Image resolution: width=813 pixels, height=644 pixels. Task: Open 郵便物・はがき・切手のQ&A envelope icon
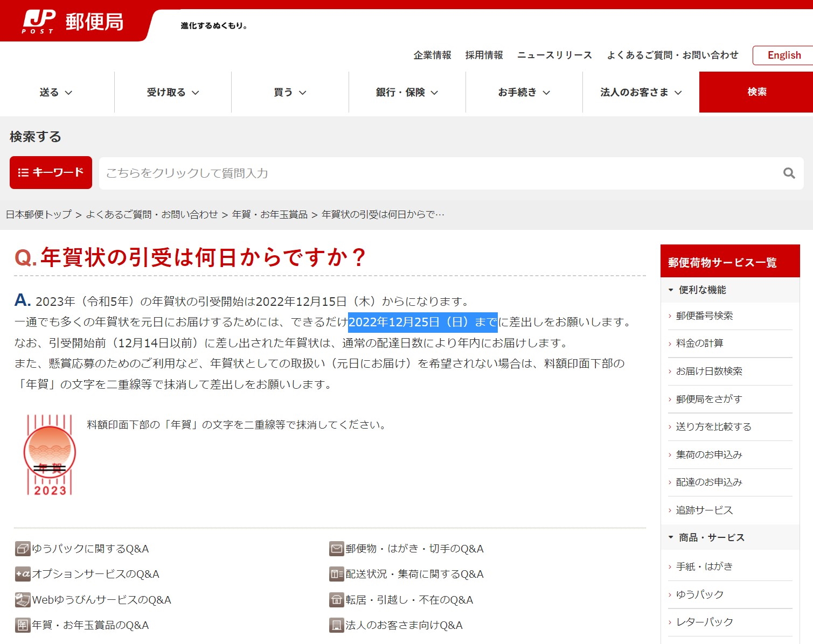tap(336, 549)
